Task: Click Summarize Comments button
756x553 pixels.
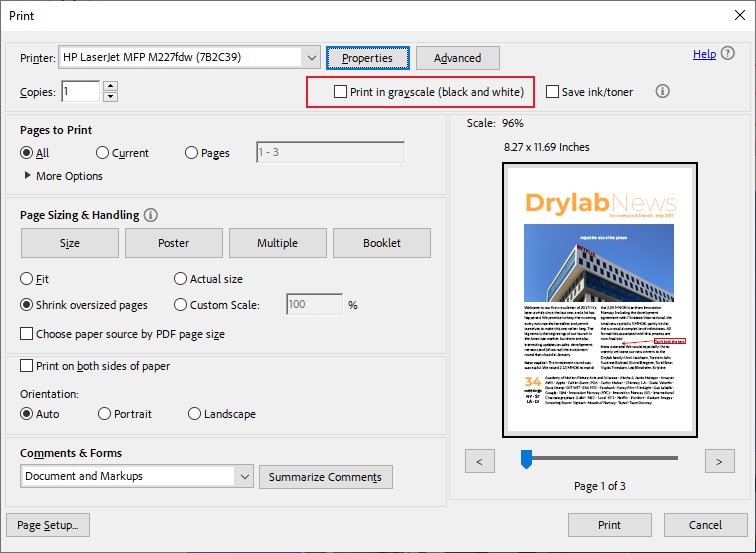Action: [x=325, y=477]
